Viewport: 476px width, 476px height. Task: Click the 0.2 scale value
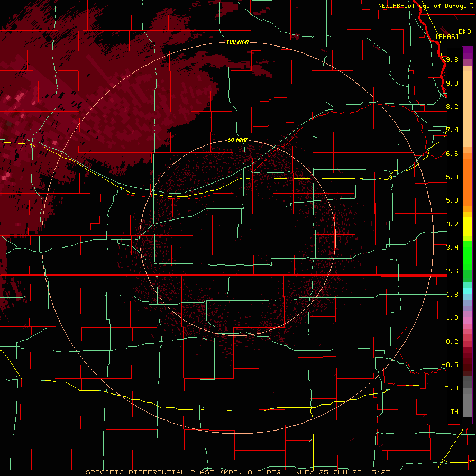pyautogui.click(x=452, y=342)
